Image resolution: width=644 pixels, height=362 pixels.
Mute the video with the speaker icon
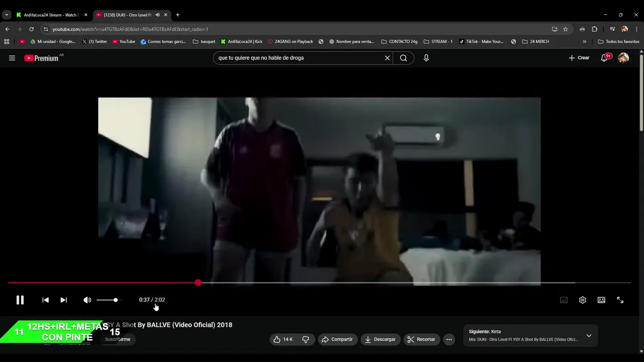(87, 300)
